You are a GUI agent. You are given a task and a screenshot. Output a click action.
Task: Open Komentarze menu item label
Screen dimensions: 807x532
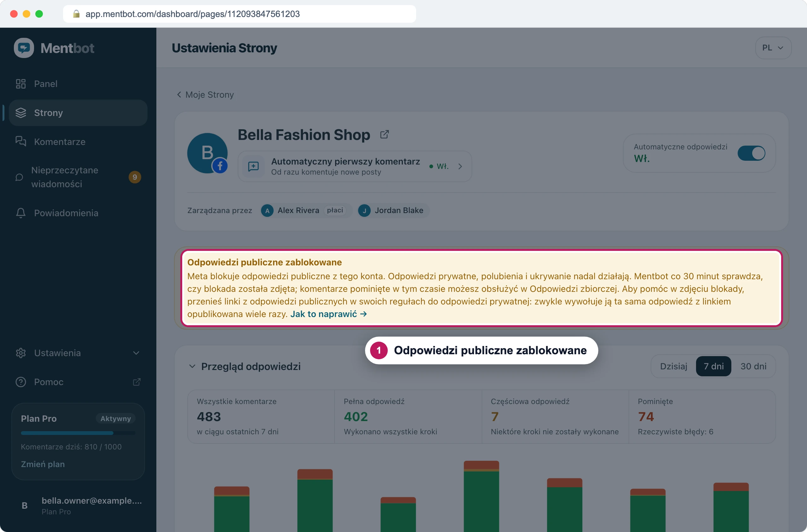60,142
